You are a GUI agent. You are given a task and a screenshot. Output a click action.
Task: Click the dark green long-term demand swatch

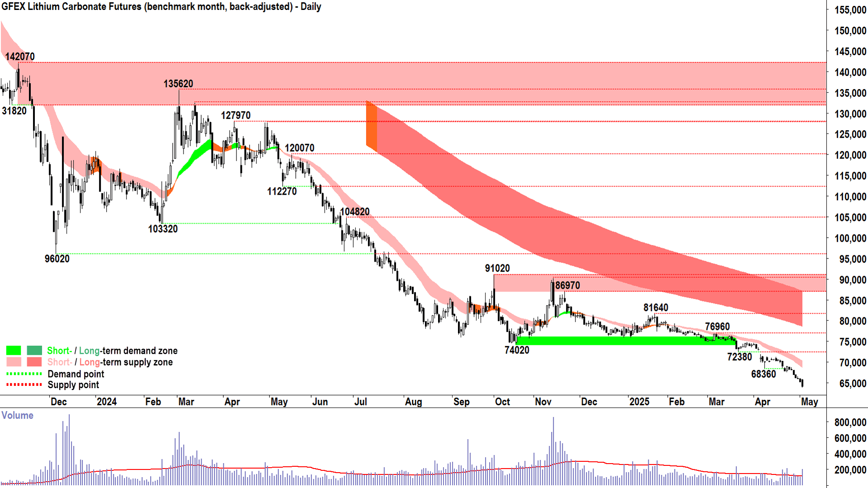(x=34, y=351)
